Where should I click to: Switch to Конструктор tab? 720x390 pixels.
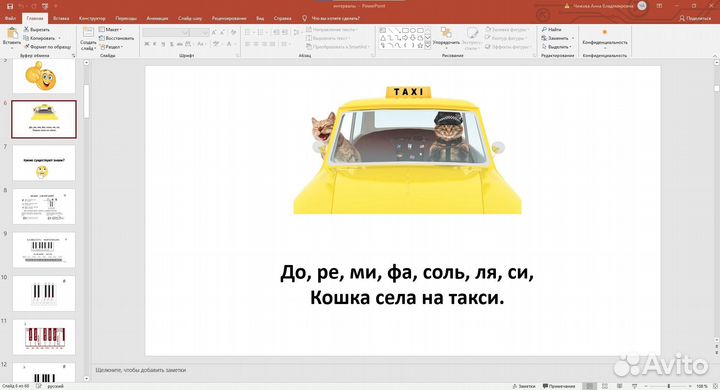(x=92, y=18)
